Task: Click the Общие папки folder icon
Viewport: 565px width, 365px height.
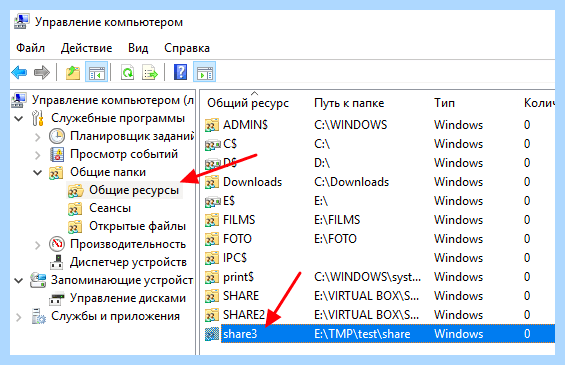Action: (56, 173)
